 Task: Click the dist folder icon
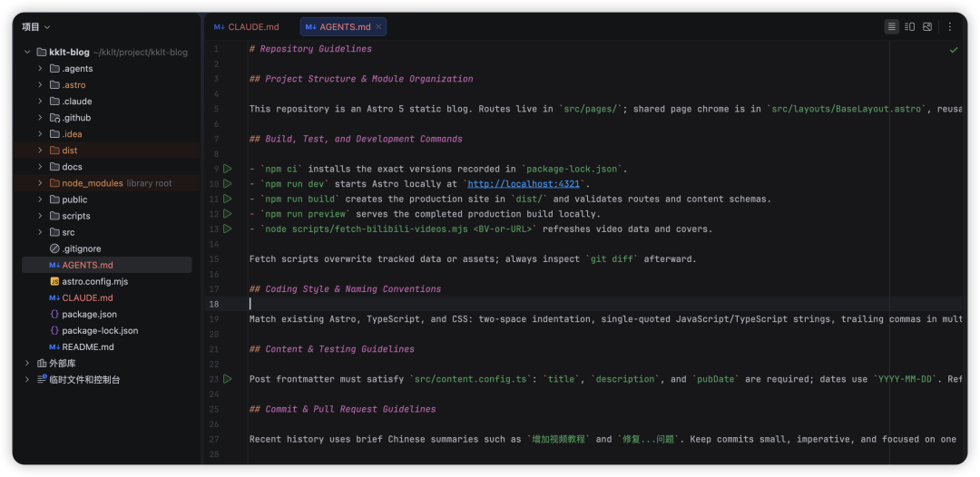tap(54, 151)
